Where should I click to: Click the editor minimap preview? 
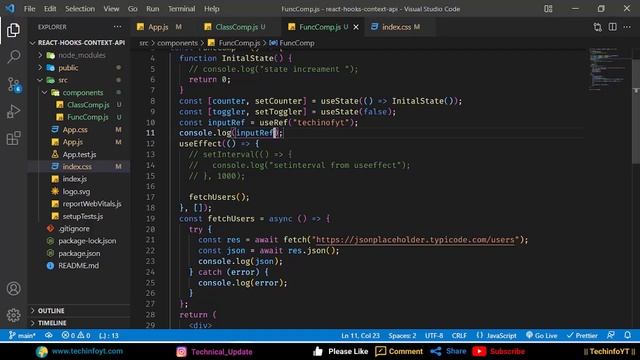point(608,69)
